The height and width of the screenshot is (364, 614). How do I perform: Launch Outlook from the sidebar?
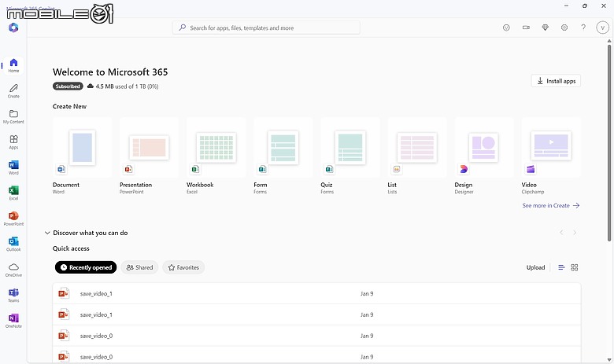pos(13,244)
